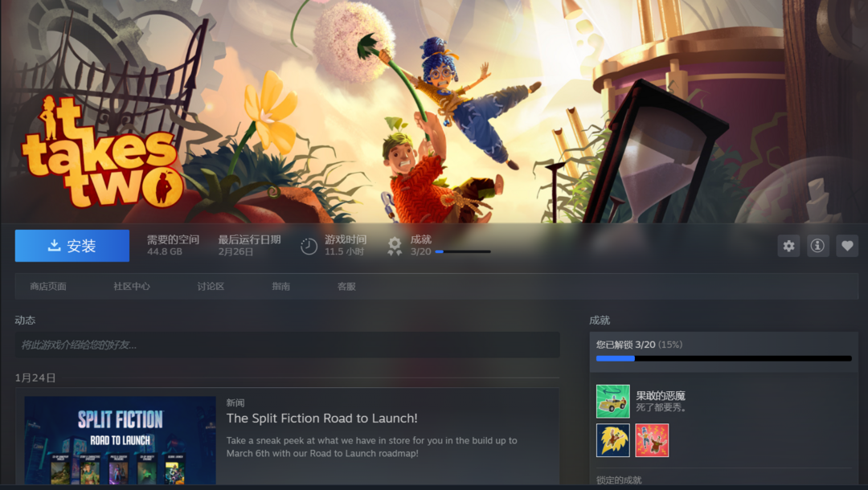Click the 果敢的恶魔 achievement title
This screenshot has height=490, width=868.
pos(661,395)
